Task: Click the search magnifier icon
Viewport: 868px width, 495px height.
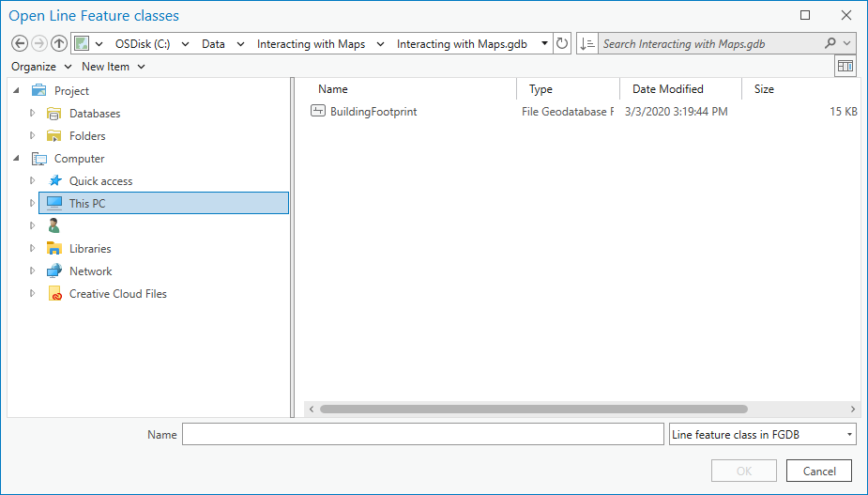Action: [x=830, y=44]
